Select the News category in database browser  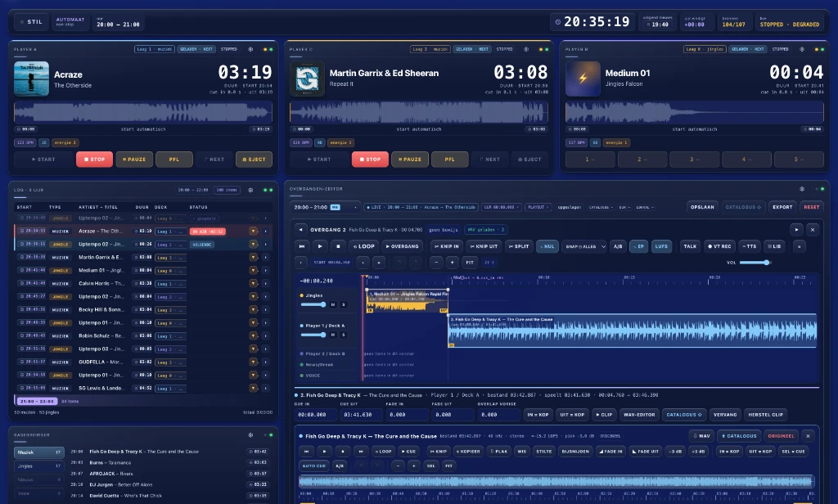(x=39, y=480)
